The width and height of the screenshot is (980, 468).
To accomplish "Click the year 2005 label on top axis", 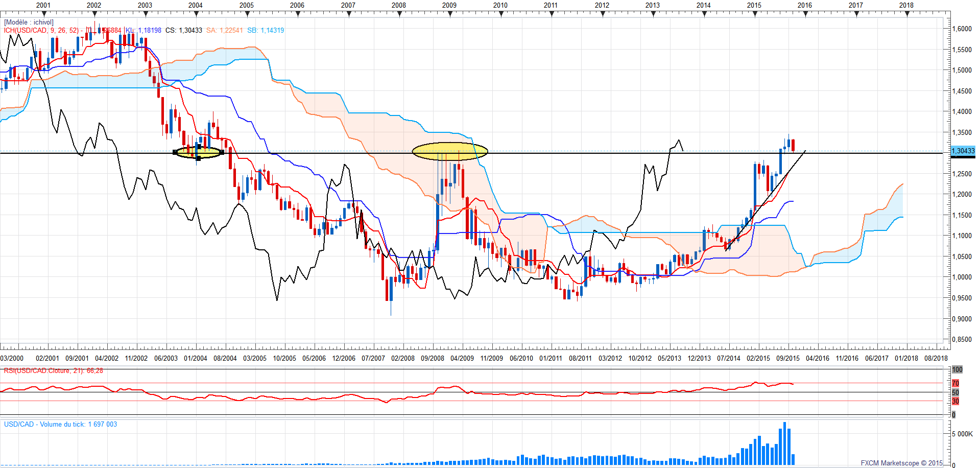I will pyautogui.click(x=247, y=5).
